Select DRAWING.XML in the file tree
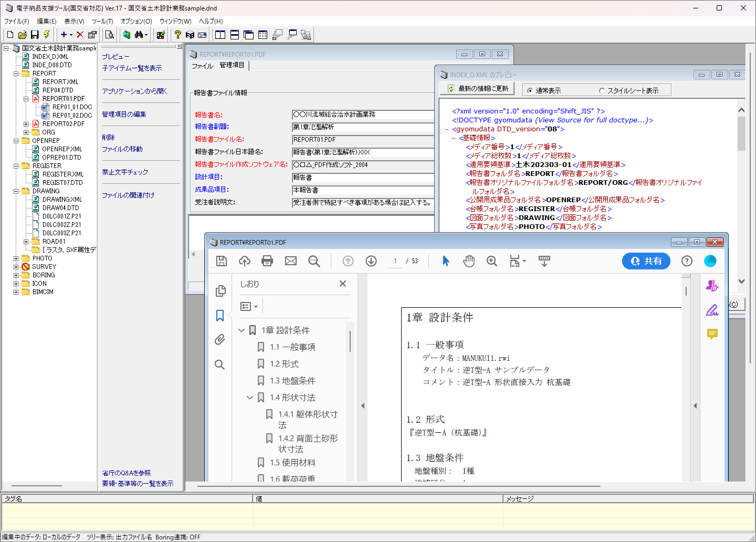 pos(62,200)
